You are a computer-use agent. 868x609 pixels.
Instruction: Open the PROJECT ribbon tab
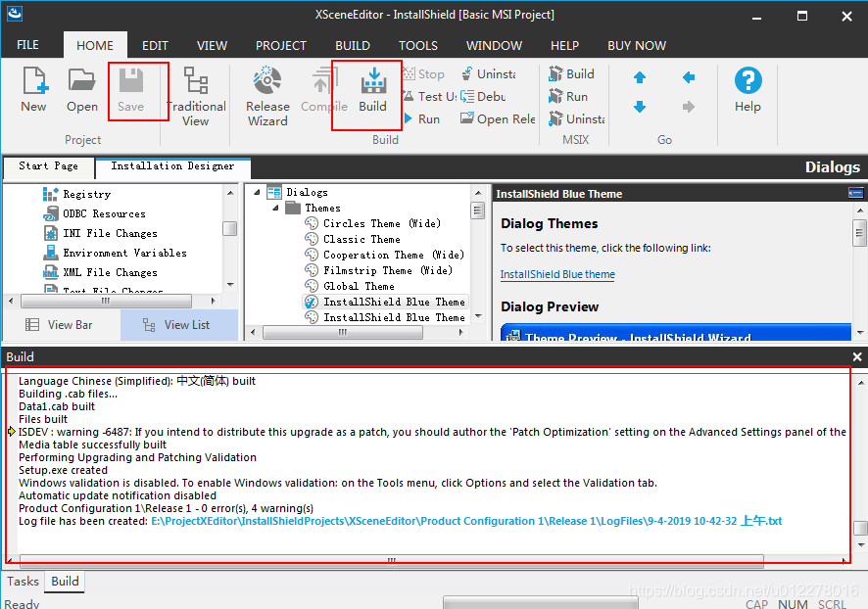[x=280, y=45]
